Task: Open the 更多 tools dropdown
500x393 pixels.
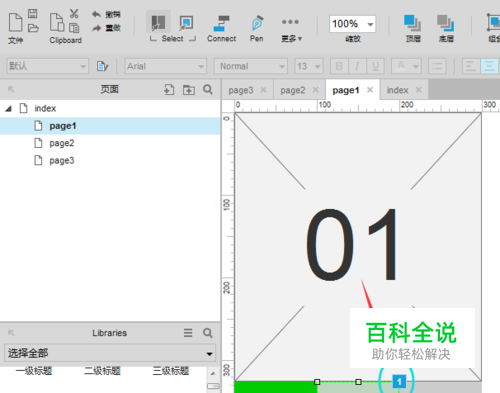Action: 291,29
